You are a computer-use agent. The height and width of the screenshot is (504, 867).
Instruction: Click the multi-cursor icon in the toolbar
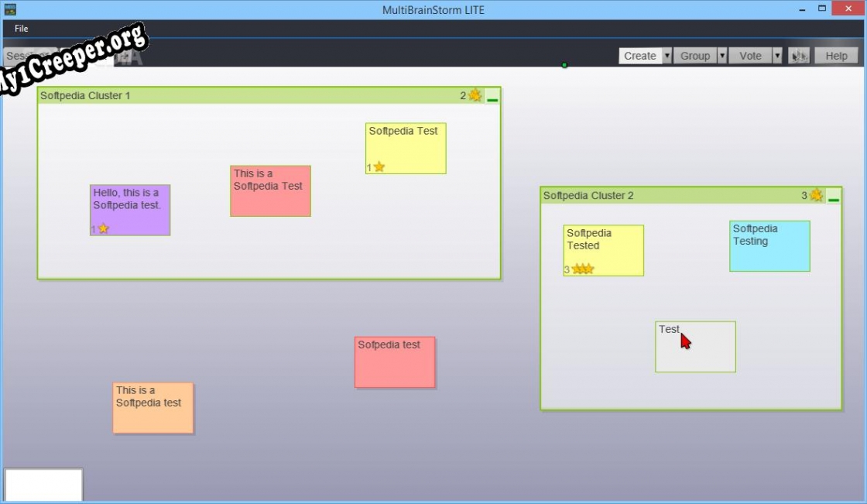point(800,56)
